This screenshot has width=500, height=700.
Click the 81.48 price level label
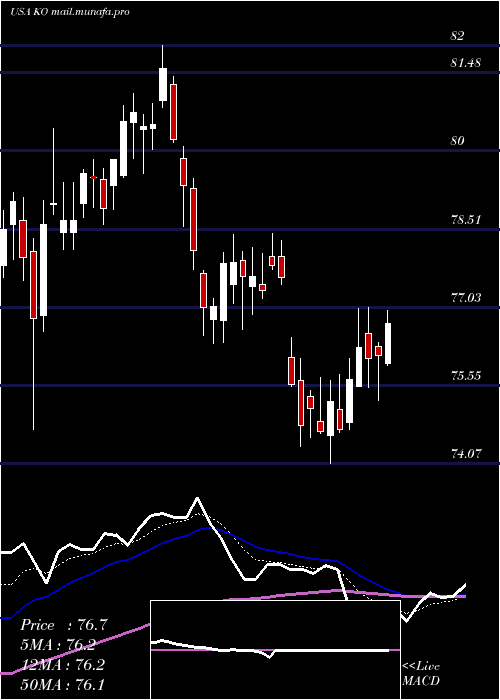point(466,63)
